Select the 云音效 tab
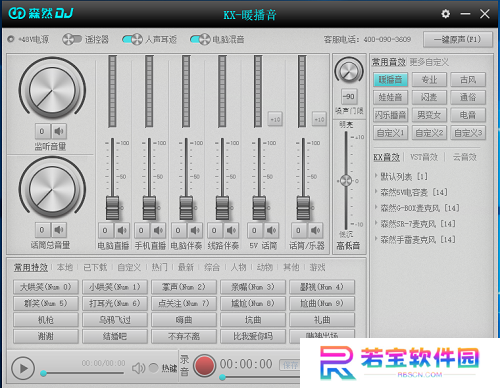This screenshot has height=388, width=500. pyautogui.click(x=465, y=157)
